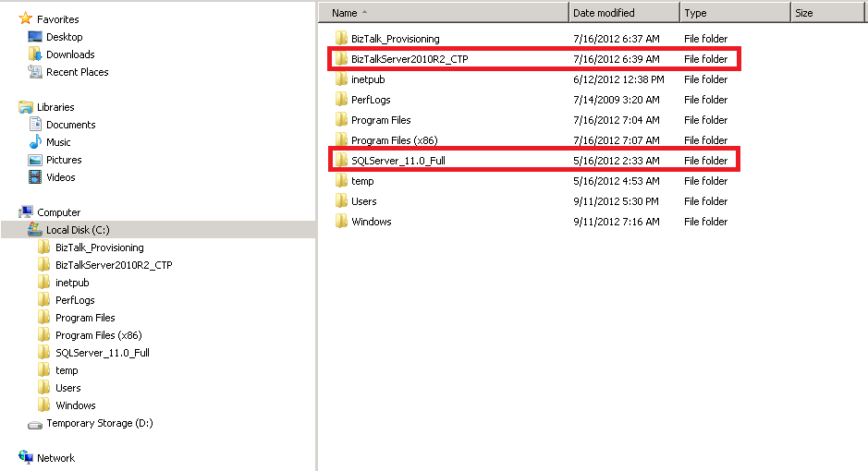Click date 9/11/2012 7:16 AM for Windows
This screenshot has width=868, height=471.
point(617,222)
